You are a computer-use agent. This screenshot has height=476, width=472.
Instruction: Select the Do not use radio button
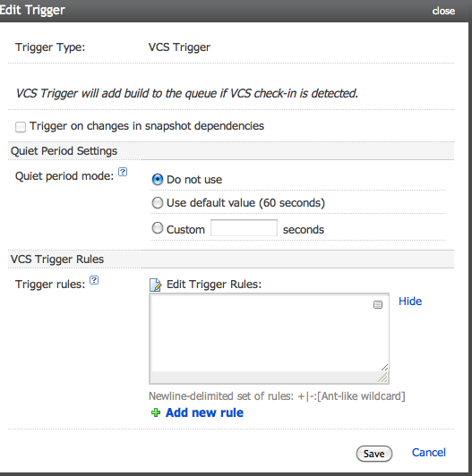pos(157,180)
